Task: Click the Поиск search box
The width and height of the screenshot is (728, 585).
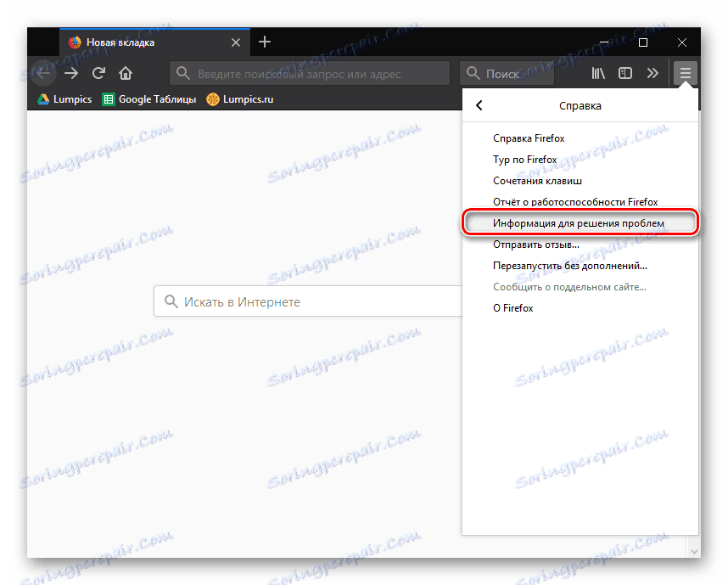Action: click(x=507, y=73)
